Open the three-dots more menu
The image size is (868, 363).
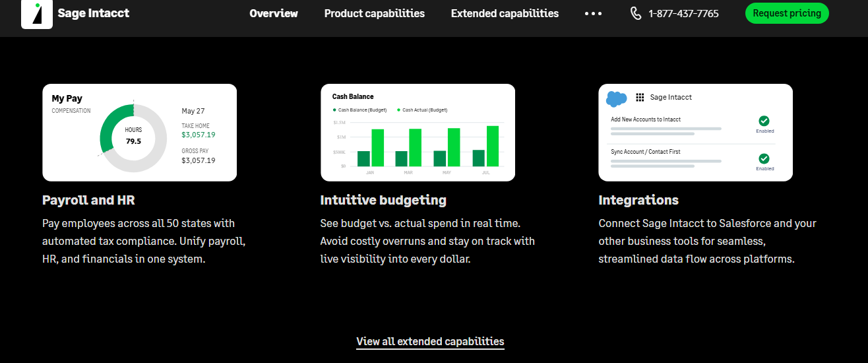[x=593, y=13]
